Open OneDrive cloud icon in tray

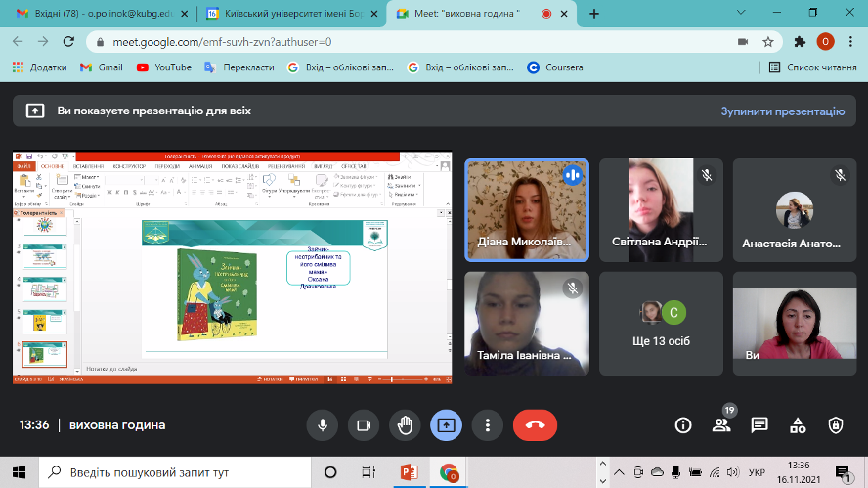pyautogui.click(x=657, y=472)
